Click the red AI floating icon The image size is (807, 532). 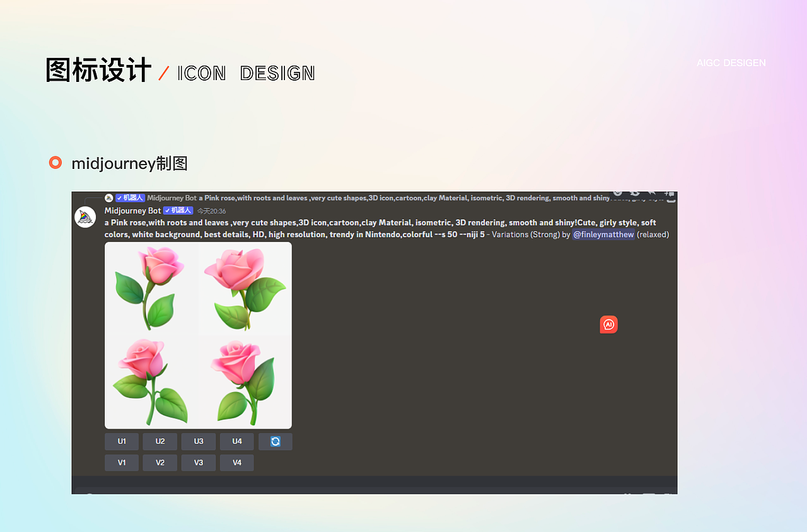coord(608,325)
